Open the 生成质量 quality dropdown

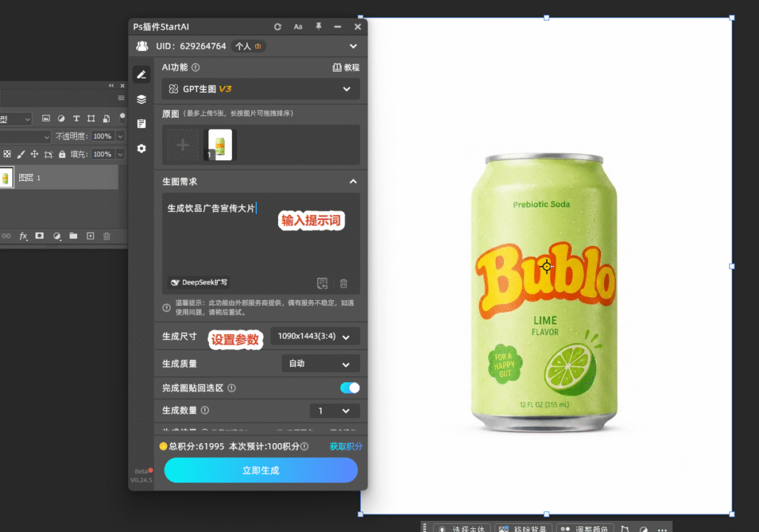[x=320, y=364]
